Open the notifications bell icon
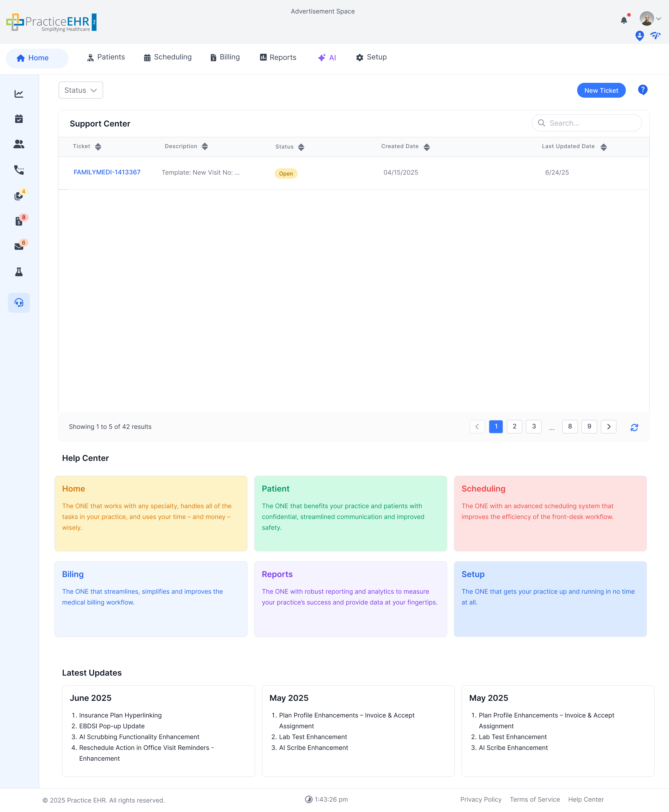 click(624, 20)
